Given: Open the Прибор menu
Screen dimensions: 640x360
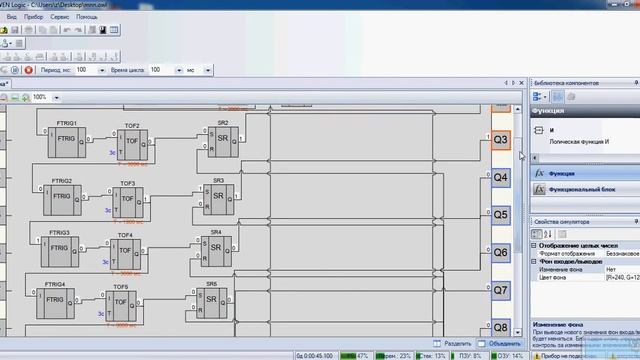Looking at the screenshot, I should coord(33,17).
